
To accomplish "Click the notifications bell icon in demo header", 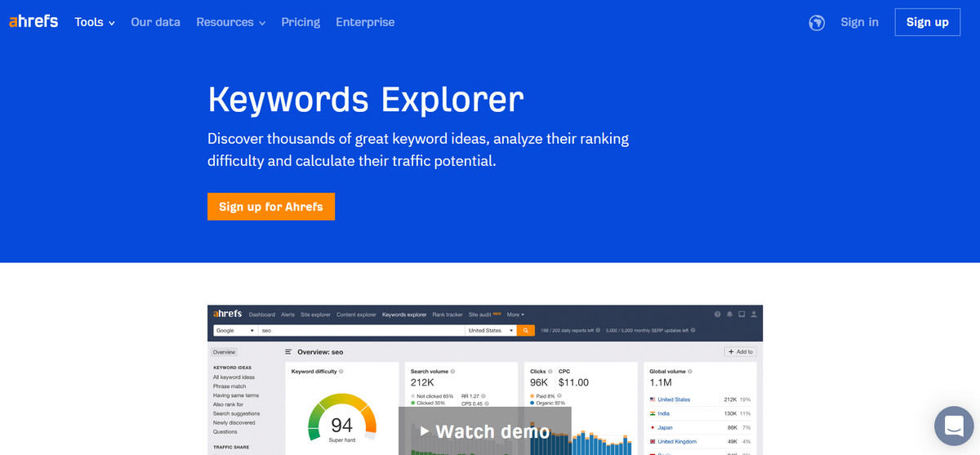I will (x=729, y=314).
